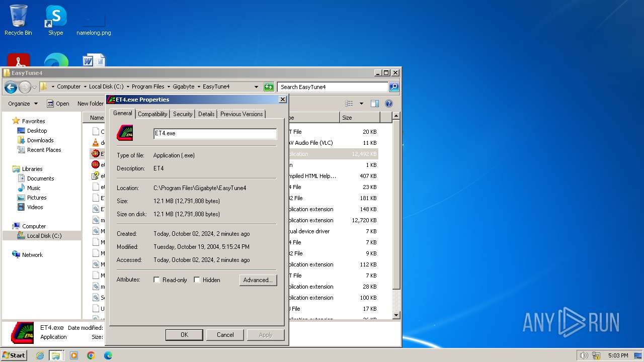Viewport: 644px width, 362px height.
Task: Select Recent Places in the navigation pane
Action: point(44,150)
